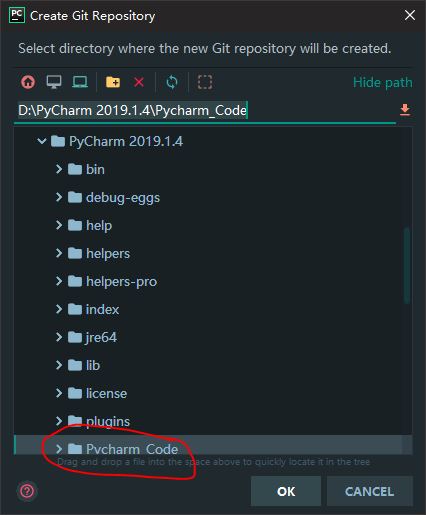
Task: Expand the helpers-pro folder chevron
Action: point(59,281)
